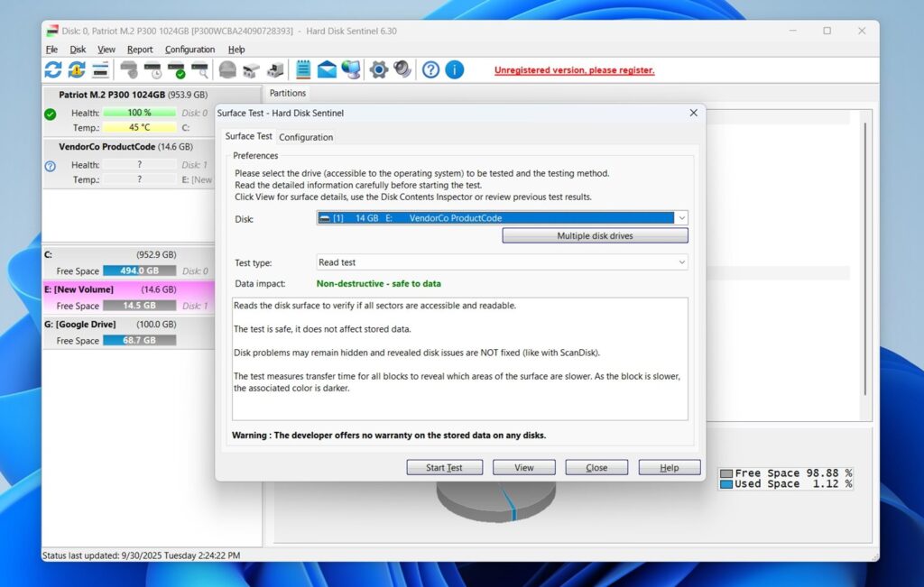The height and width of the screenshot is (587, 924).
Task: Select the disk rescan warning icon
Action: [x=76, y=69]
